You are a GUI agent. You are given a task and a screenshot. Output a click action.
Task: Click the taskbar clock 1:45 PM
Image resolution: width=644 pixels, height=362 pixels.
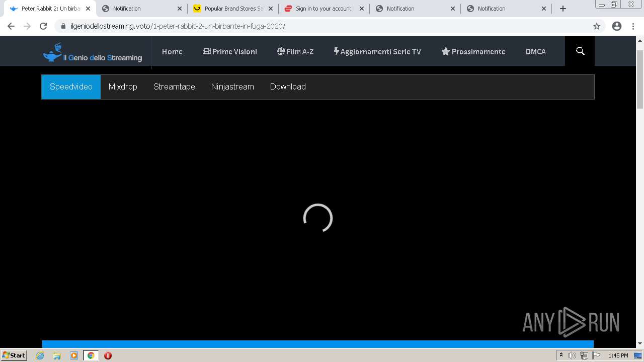[x=618, y=355]
